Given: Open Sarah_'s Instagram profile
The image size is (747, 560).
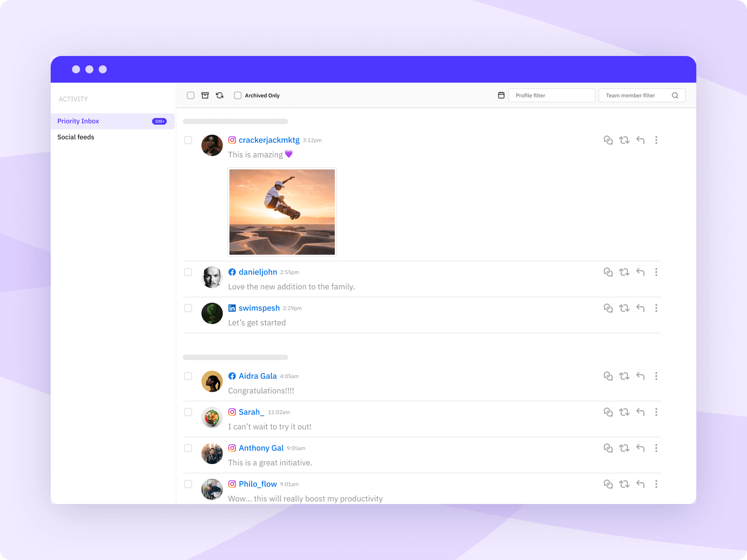Looking at the screenshot, I should 251,412.
